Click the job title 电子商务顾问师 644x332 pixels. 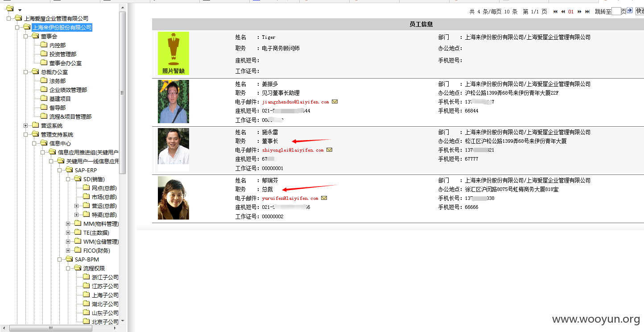(281, 48)
